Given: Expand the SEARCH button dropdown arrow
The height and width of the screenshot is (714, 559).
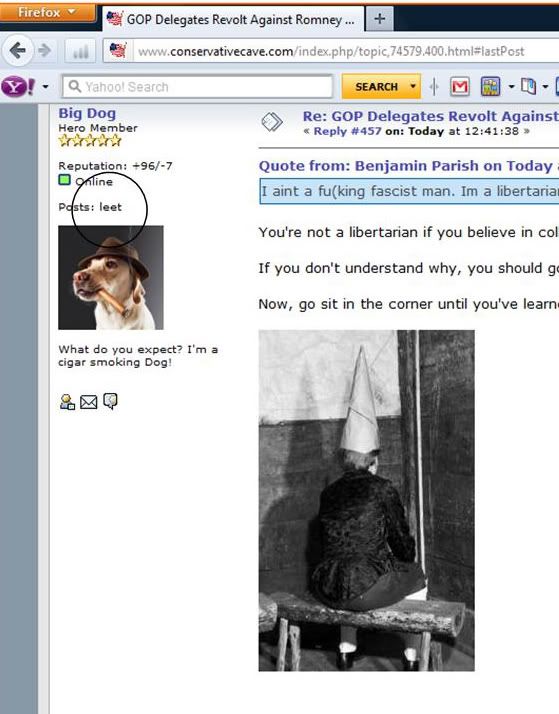Looking at the screenshot, I should (x=413, y=86).
